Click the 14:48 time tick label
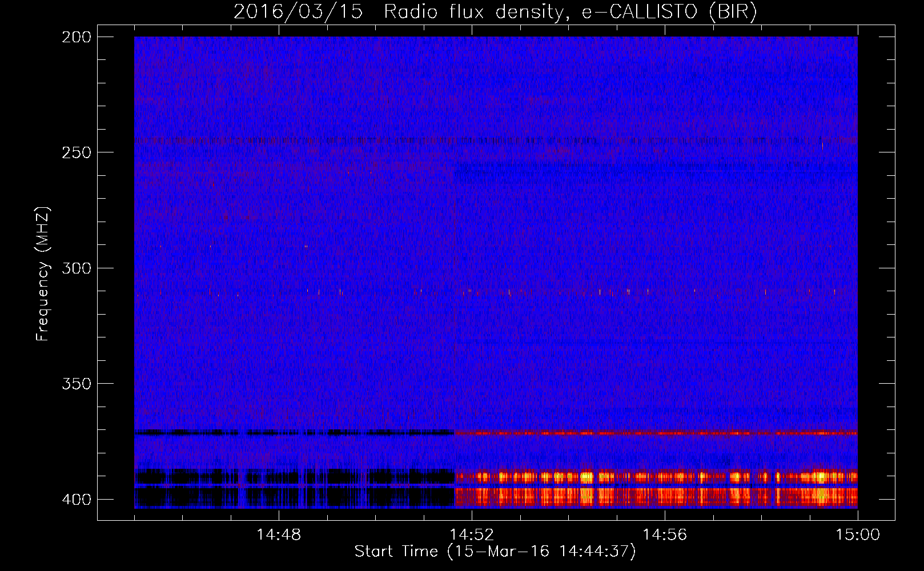The width and height of the screenshot is (924, 571). coord(279,535)
